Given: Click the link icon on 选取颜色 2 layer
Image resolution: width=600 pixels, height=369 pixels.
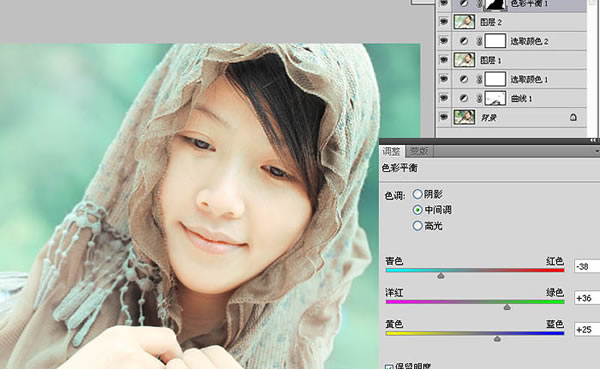Looking at the screenshot, I should coord(479,41).
